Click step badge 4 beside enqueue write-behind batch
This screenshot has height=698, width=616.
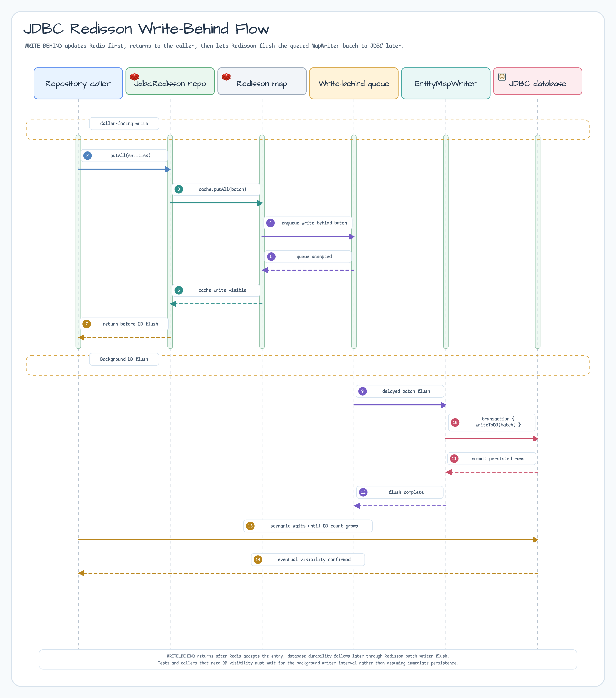coord(270,223)
